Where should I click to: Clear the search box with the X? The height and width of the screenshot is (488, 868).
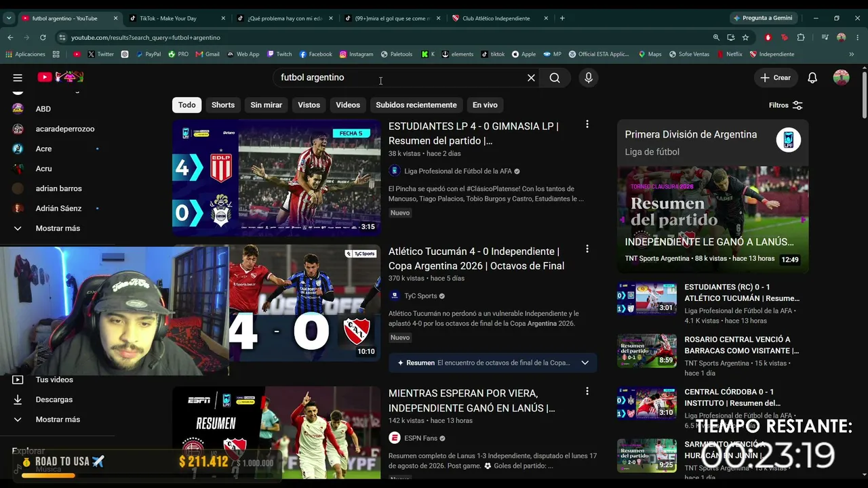[531, 78]
